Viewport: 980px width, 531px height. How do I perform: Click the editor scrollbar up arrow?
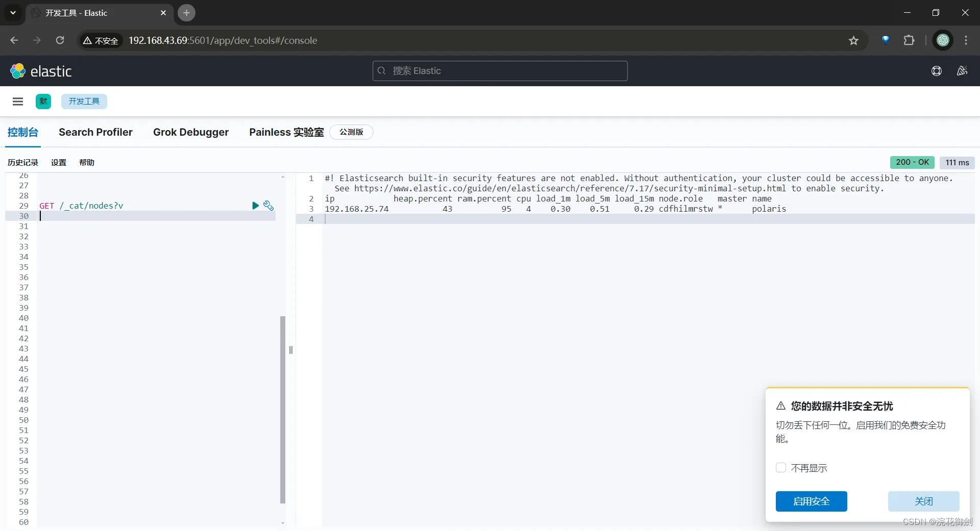283,177
